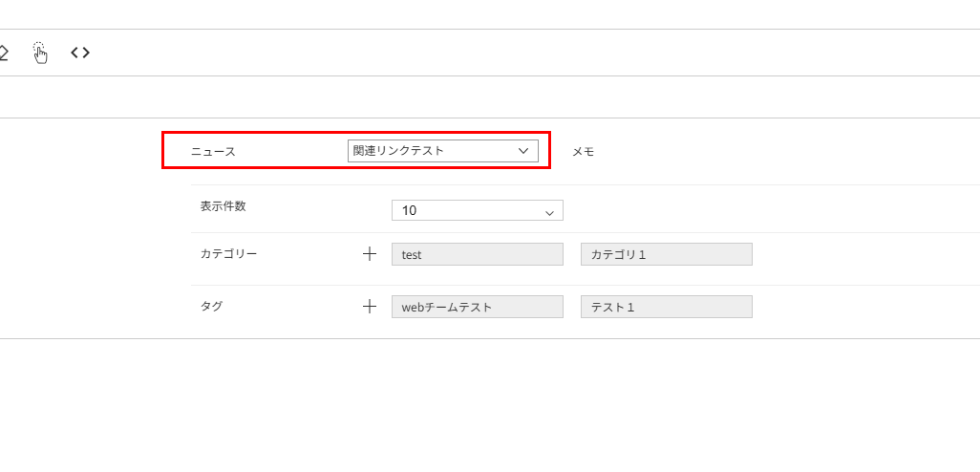
Task: Select the test category field
Action: click(478, 254)
